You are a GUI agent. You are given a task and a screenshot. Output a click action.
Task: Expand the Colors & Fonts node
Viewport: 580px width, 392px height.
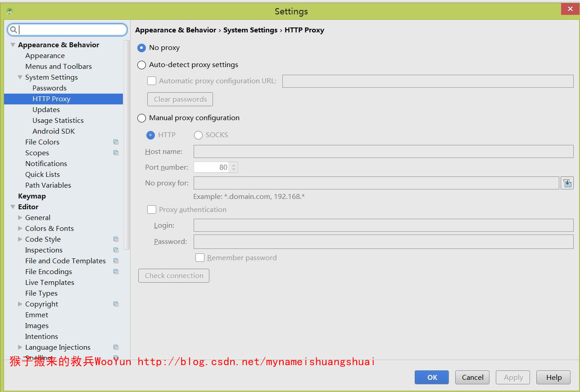pos(20,229)
